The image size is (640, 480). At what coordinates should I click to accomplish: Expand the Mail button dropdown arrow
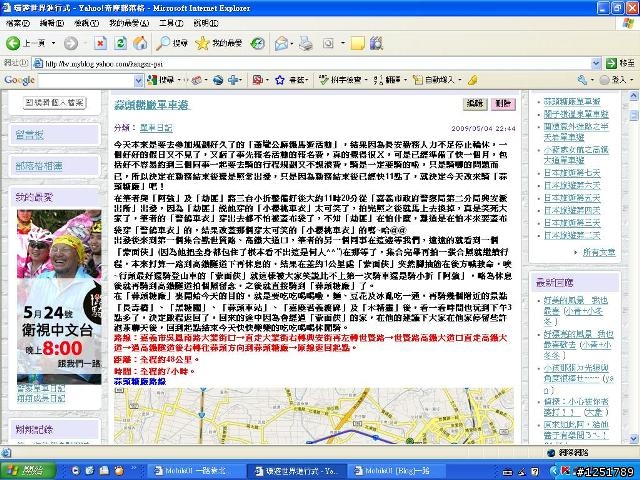pos(292,43)
